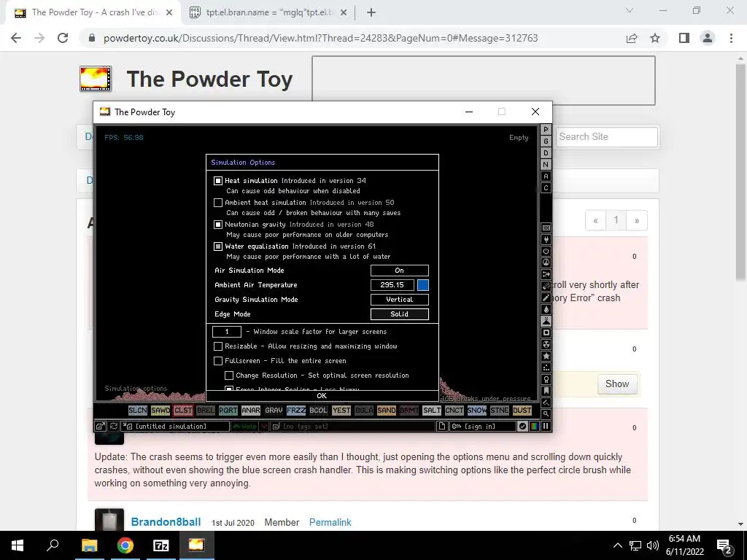Screen dimensions: 747x560
Task: Open the Permalink for Brandon8ball's post
Action: (330, 522)
